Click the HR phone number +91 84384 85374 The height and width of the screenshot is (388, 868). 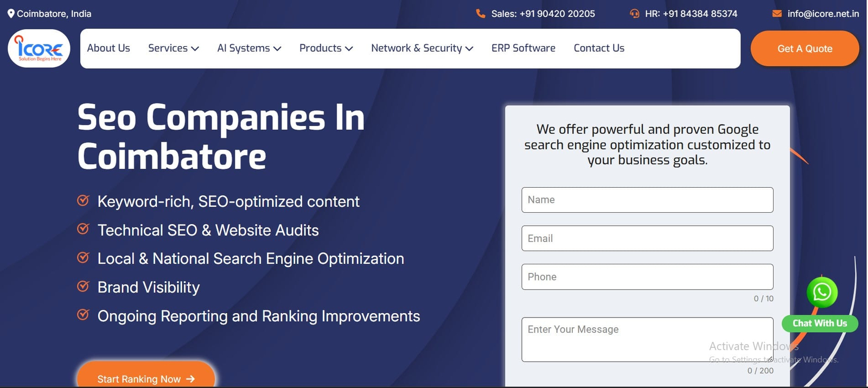[x=700, y=14]
